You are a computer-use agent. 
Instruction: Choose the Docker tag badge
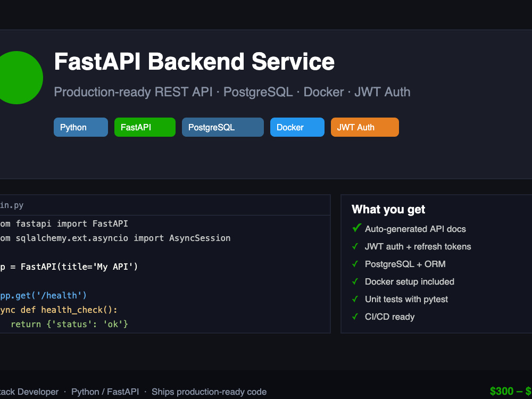point(297,127)
